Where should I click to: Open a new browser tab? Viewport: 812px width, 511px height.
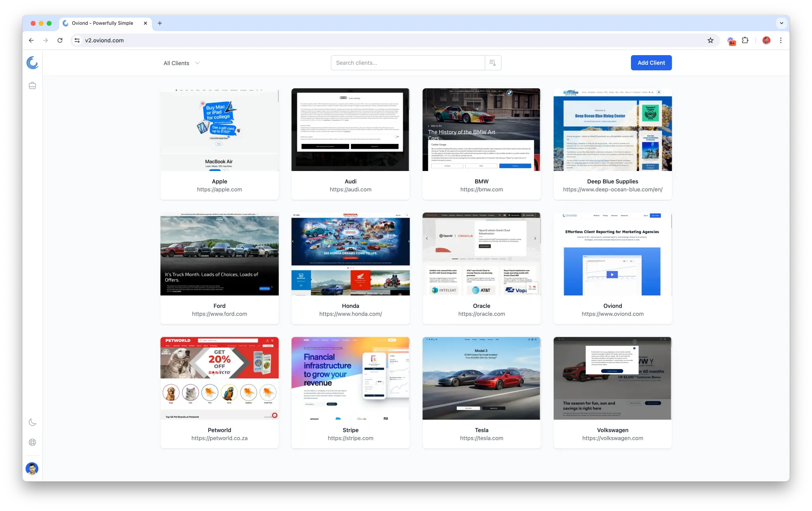coord(160,23)
